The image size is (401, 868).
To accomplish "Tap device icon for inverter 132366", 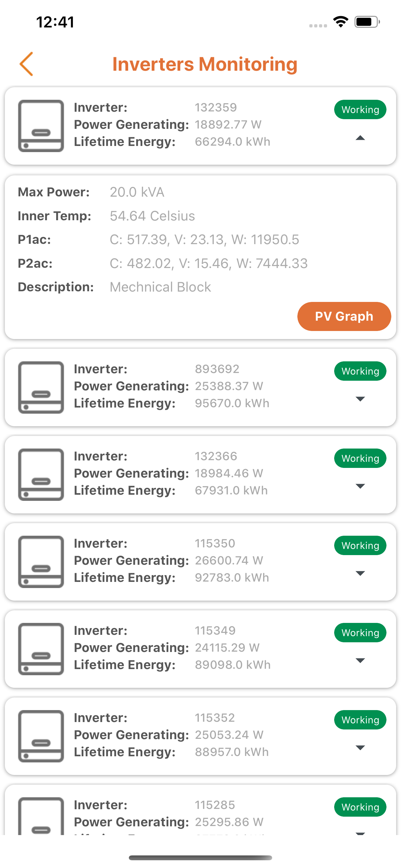I will 41,474.
